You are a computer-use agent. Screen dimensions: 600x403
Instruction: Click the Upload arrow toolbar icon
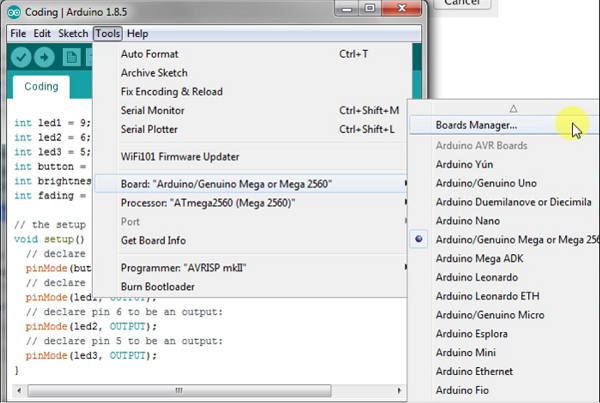tap(44, 57)
